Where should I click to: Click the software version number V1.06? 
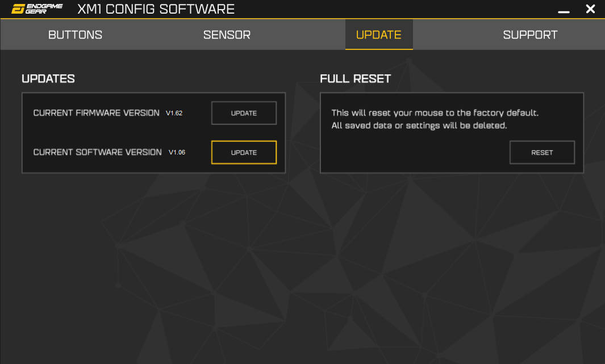(x=177, y=152)
